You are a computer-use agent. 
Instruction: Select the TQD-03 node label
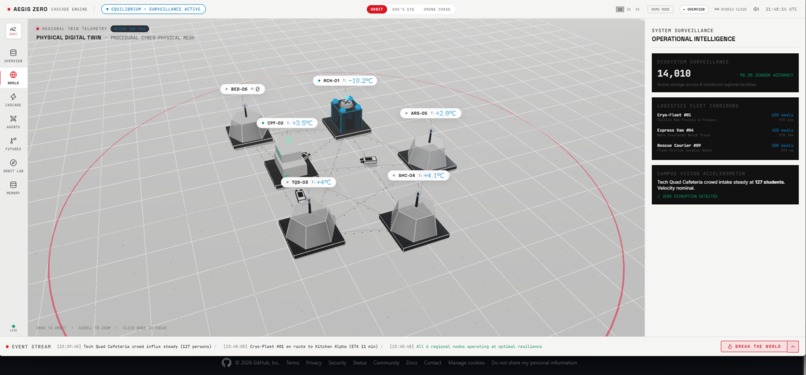click(x=308, y=182)
